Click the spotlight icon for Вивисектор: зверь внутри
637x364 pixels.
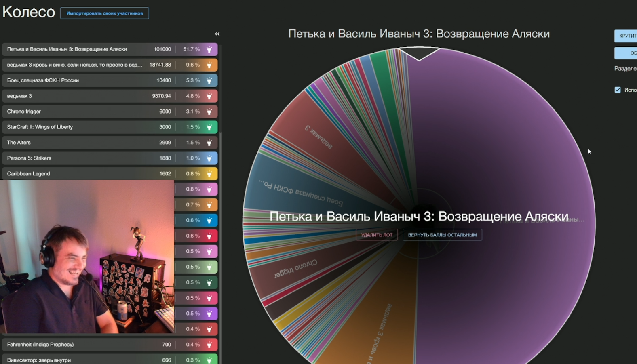pos(209,360)
